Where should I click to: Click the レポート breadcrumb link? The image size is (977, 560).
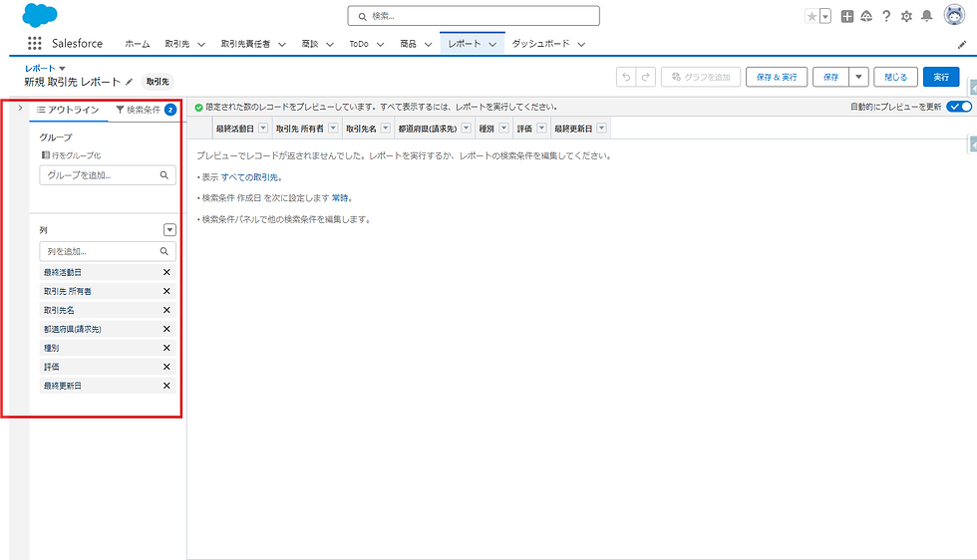(40, 68)
